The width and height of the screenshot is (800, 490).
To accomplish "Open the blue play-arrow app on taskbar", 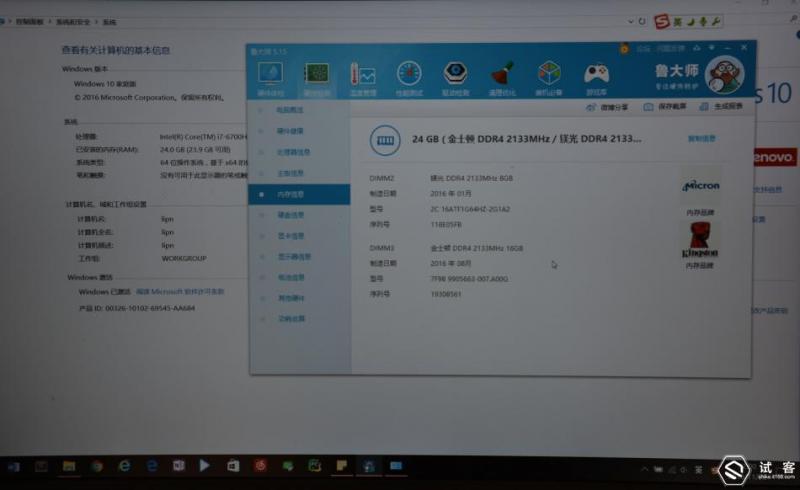I will pyautogui.click(x=205, y=466).
